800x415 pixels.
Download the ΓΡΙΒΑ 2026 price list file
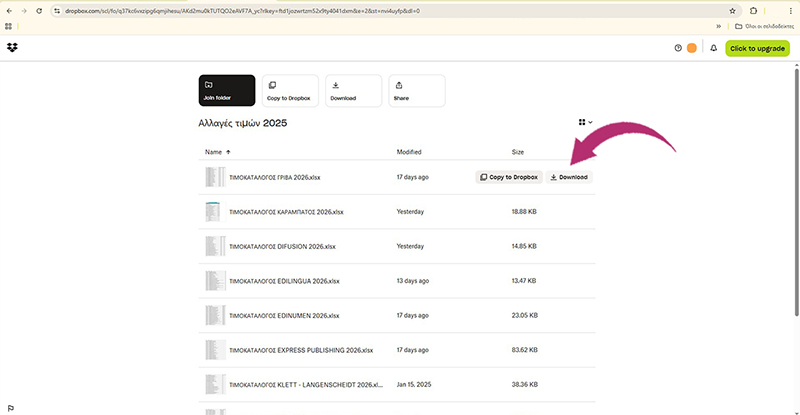tap(569, 177)
